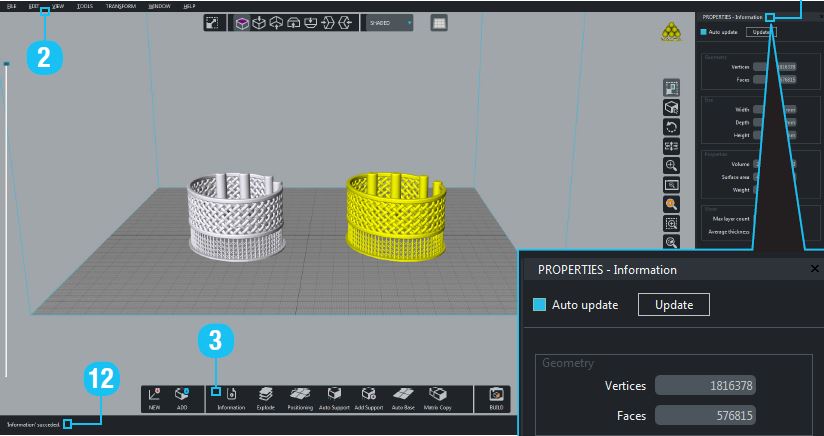Click the ADD model icon
Image resolution: width=824 pixels, height=436 pixels.
pos(182,396)
